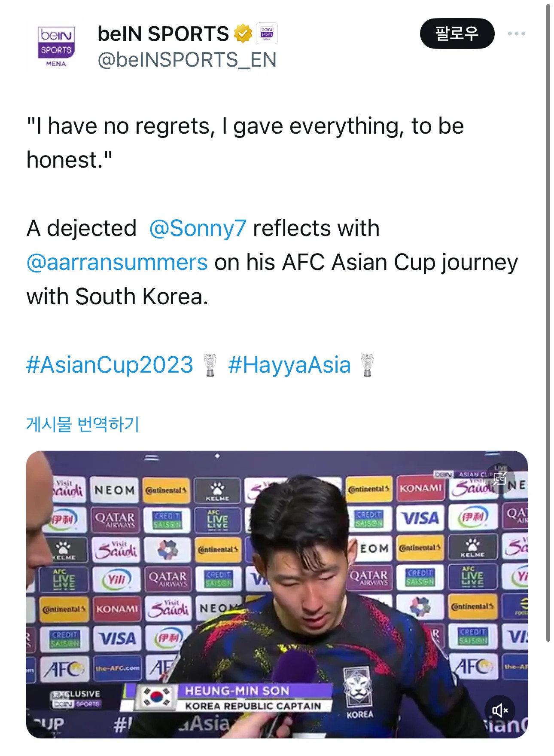Click the beIN SPORTS display name
The width and height of the screenshot is (554, 756).
(x=163, y=34)
